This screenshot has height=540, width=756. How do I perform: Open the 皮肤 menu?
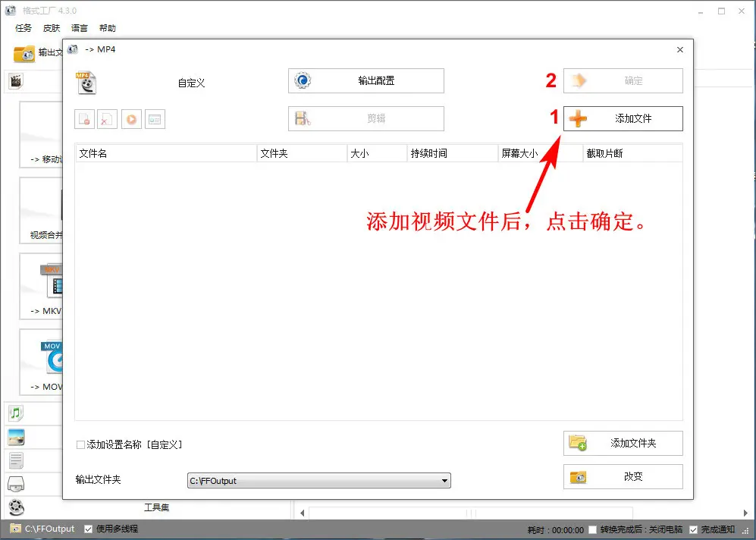tap(52, 28)
